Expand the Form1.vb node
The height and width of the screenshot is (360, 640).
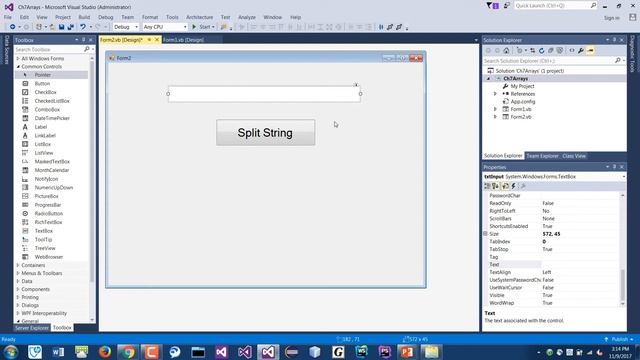coord(495,109)
